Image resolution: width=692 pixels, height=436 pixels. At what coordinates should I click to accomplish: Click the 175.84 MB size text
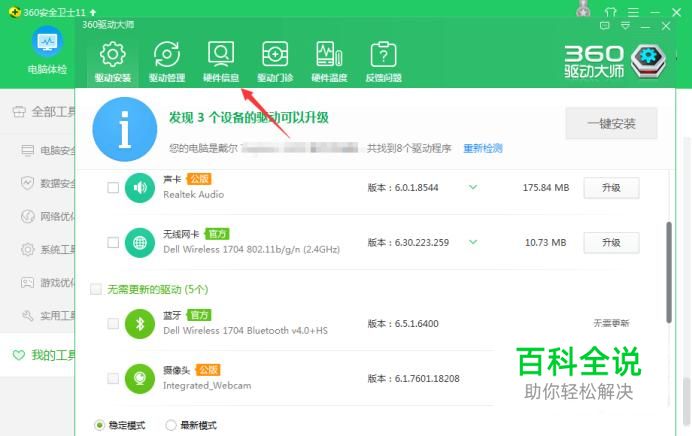546,188
